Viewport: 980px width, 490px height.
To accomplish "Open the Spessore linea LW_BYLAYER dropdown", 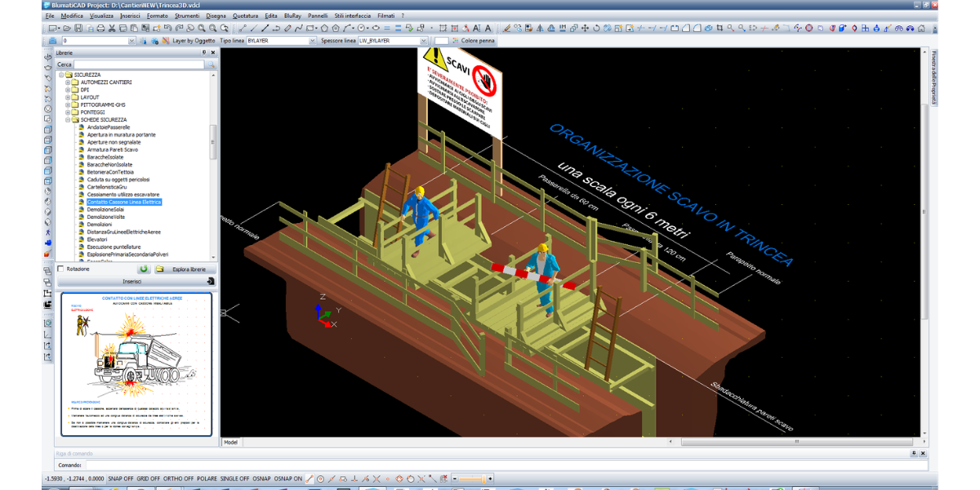I will [x=423, y=40].
